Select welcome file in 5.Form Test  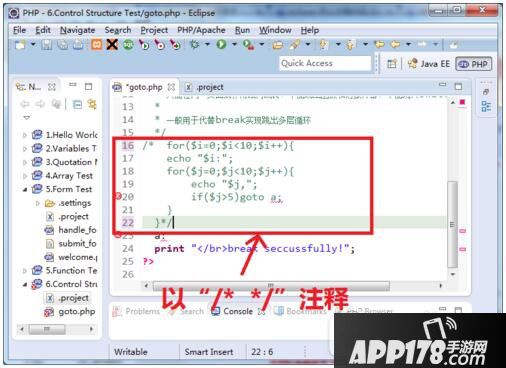coord(71,257)
